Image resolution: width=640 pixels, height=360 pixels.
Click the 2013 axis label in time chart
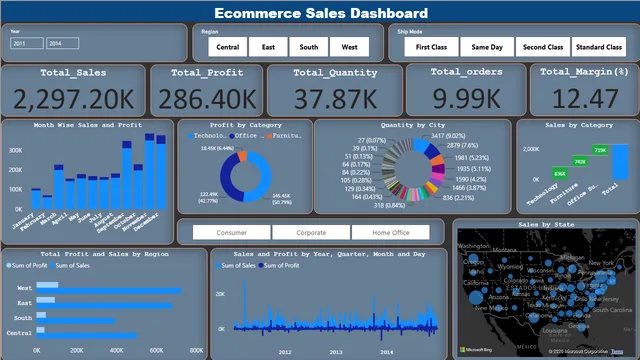tap(336, 352)
